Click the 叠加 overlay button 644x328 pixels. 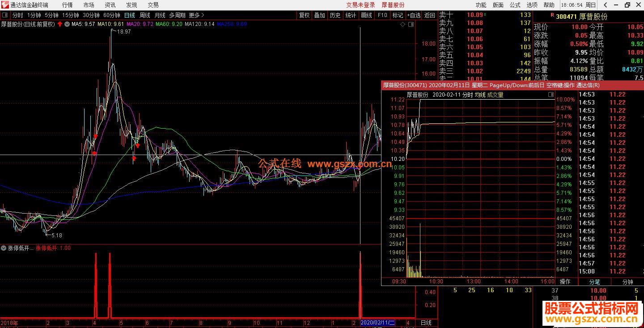point(319,15)
